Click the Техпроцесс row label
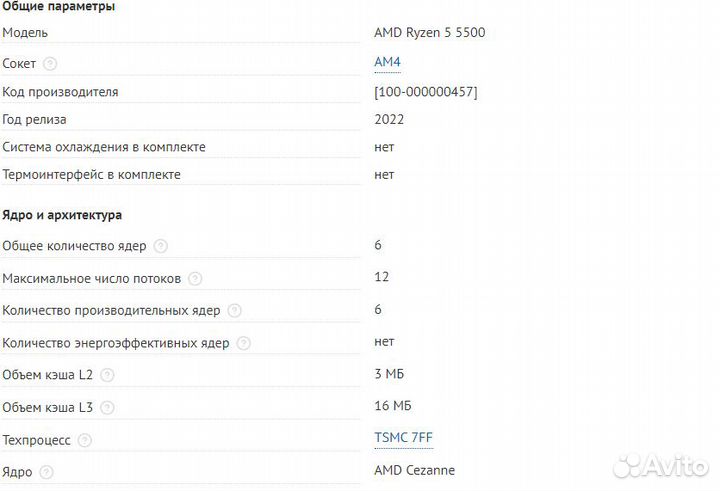The width and height of the screenshot is (720, 491). point(36,440)
